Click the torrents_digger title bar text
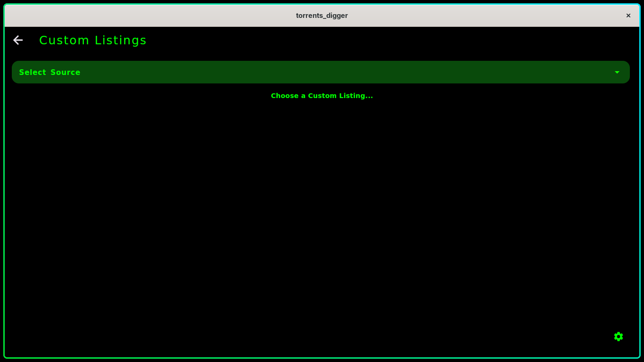 [322, 16]
